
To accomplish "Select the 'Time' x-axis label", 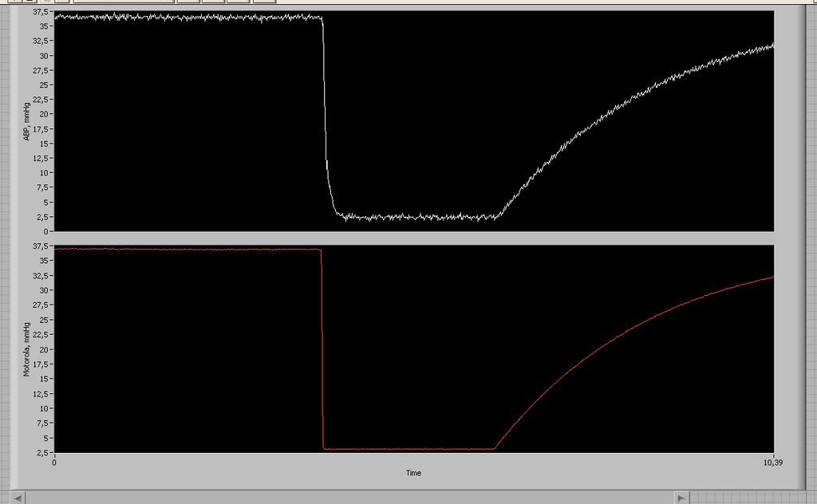I will (414, 473).
